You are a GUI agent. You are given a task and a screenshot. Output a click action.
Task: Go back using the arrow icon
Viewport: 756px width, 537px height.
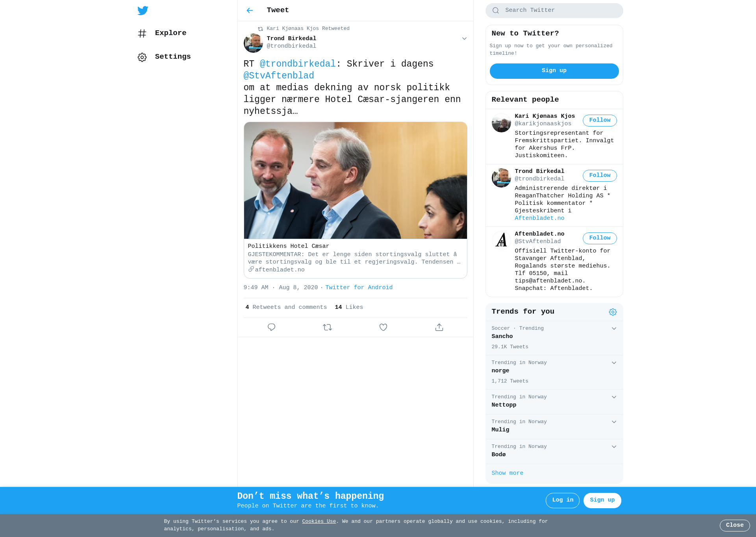click(250, 11)
